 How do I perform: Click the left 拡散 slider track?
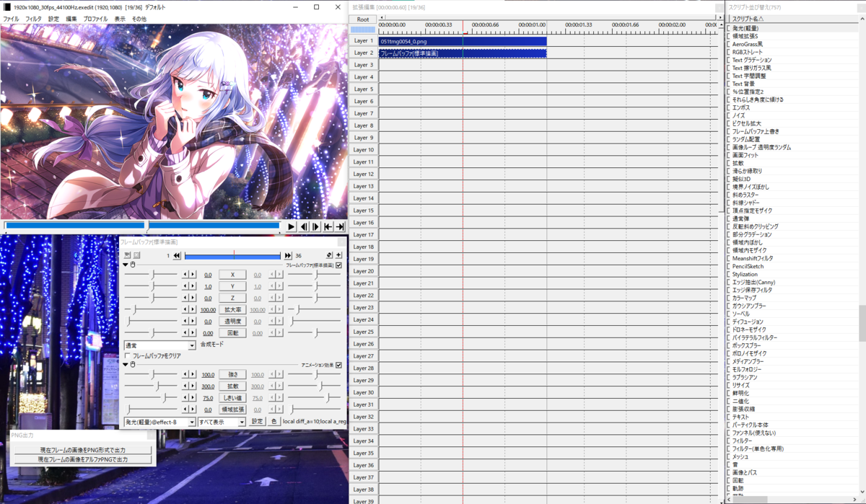pos(151,386)
